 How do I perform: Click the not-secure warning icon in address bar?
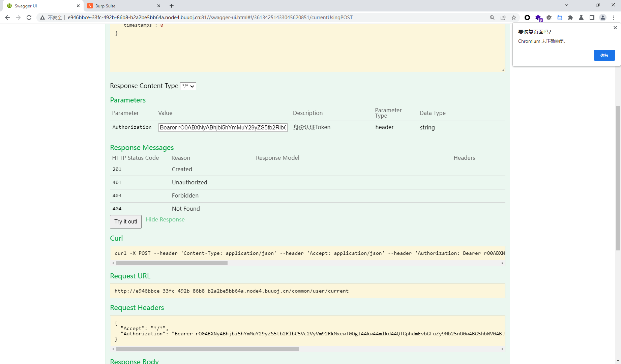pos(42,18)
